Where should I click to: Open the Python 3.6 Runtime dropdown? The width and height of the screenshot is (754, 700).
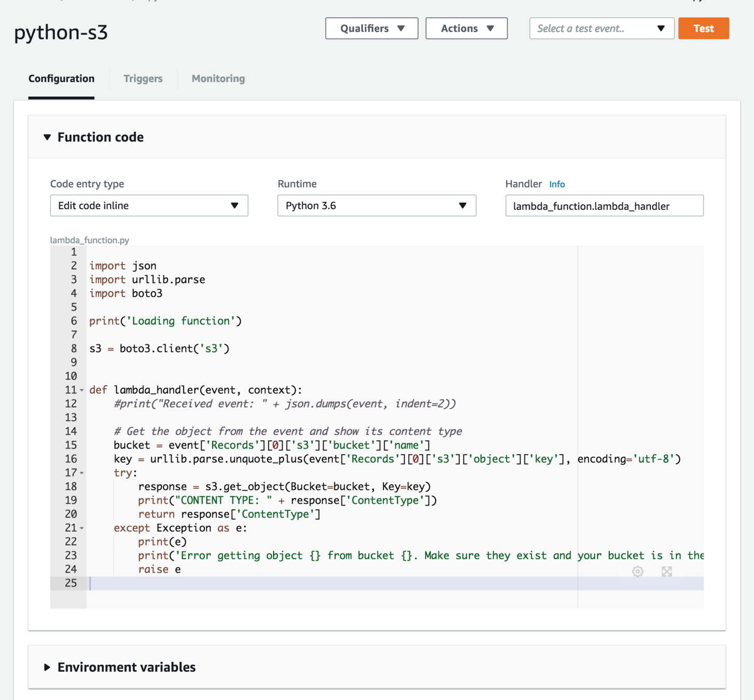coord(376,206)
